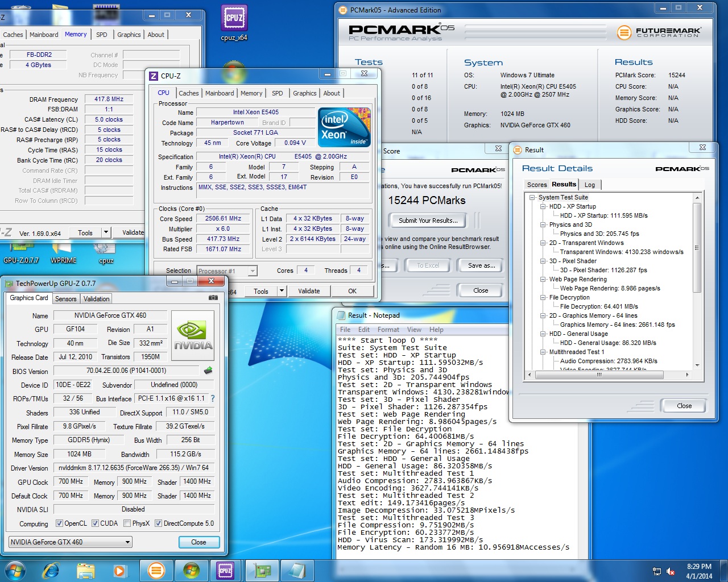This screenshot has height=582, width=728.
Task: Collapse the File Decryption node
Action: pyautogui.click(x=543, y=298)
